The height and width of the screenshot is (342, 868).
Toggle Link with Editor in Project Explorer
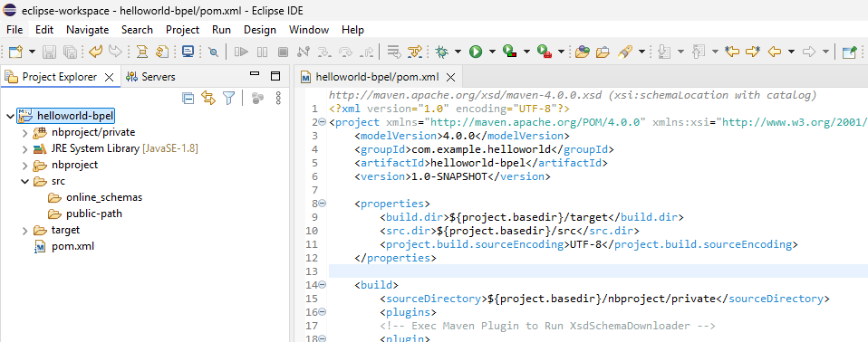coord(208,99)
